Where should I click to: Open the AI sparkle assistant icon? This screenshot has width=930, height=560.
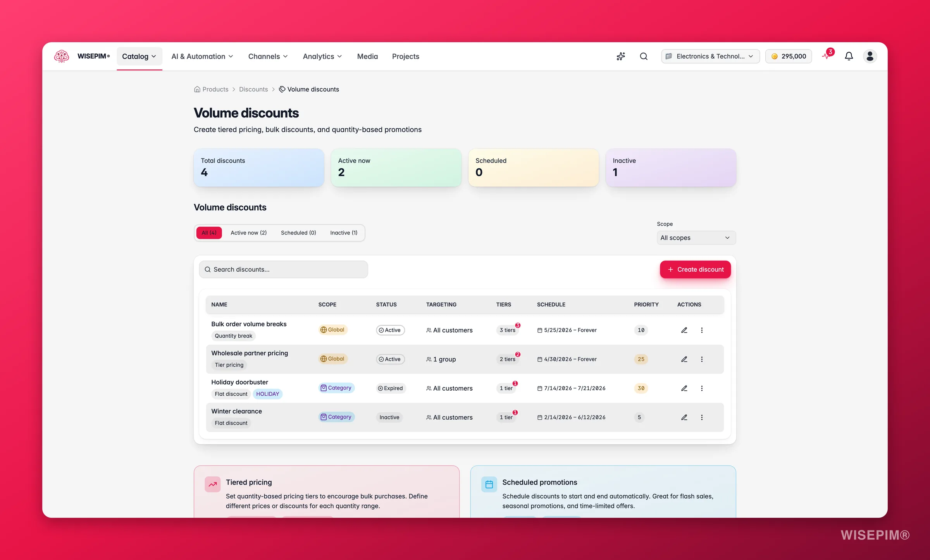tap(621, 56)
